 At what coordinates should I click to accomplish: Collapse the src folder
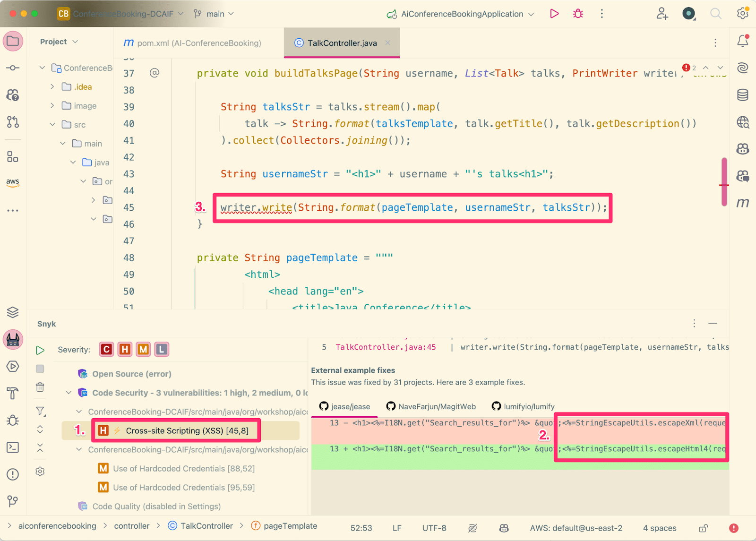(52, 124)
